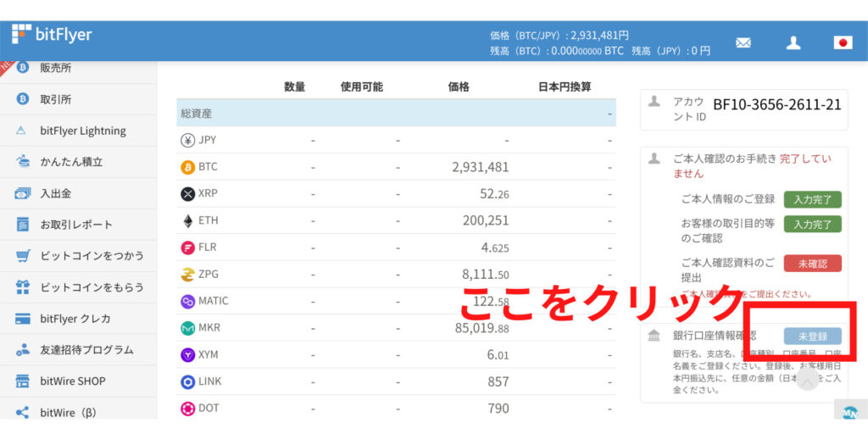Click the account ID BF10-3656-2611-21

point(777,104)
